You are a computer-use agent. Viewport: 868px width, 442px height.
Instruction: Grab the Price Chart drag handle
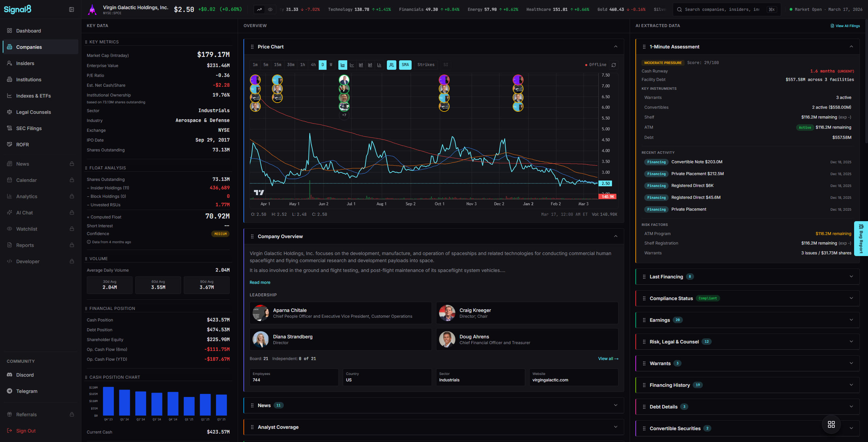[252, 47]
